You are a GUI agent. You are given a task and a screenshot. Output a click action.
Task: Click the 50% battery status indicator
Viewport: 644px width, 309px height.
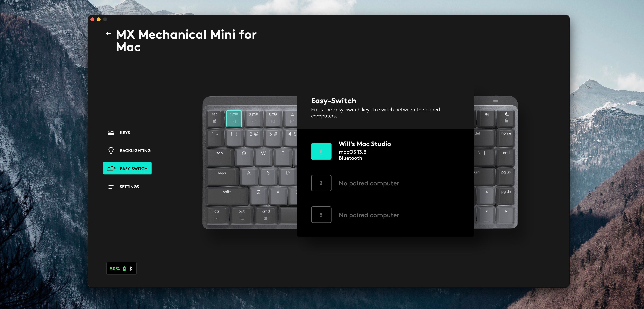coord(115,269)
